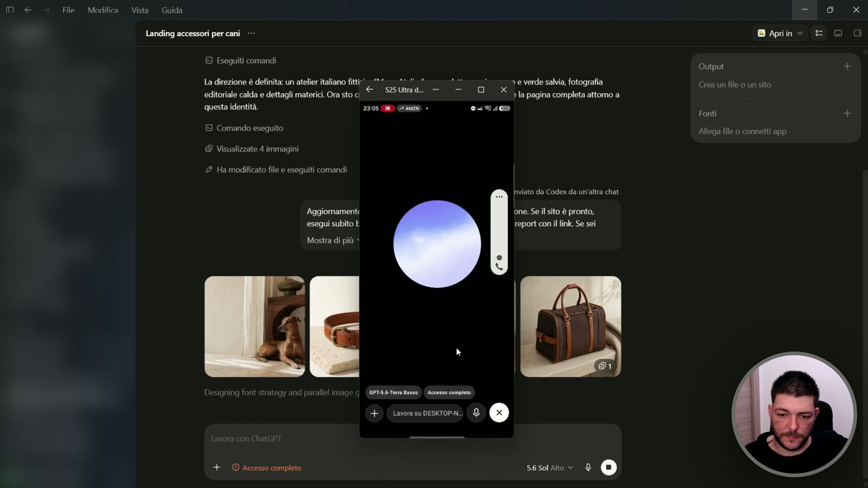Open the 5.6 Sol Alto model dropdown

point(550,467)
